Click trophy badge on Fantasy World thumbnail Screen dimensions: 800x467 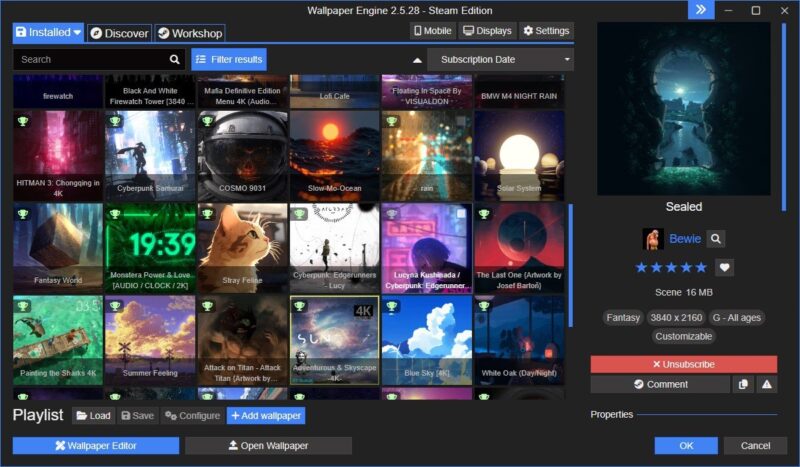(23, 214)
